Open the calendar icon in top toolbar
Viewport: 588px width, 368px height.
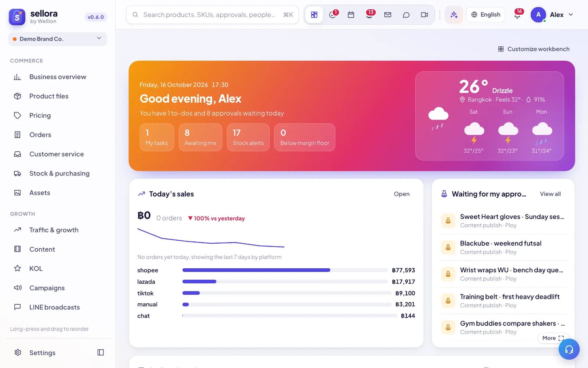coord(351,15)
